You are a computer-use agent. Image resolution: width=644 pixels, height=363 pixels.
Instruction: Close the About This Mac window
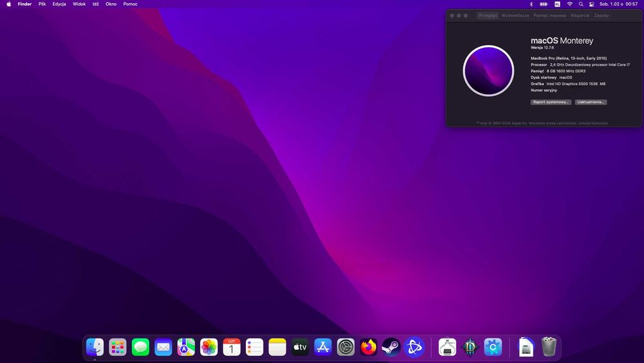point(452,15)
